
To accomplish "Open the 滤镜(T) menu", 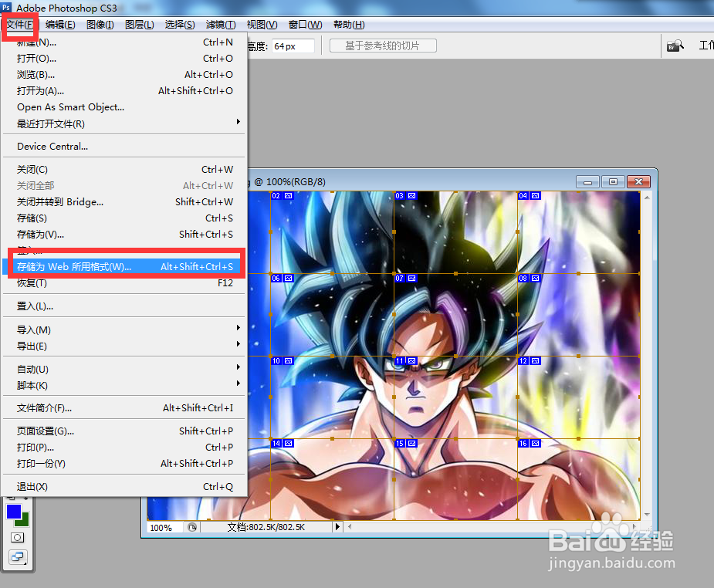I will point(221,25).
